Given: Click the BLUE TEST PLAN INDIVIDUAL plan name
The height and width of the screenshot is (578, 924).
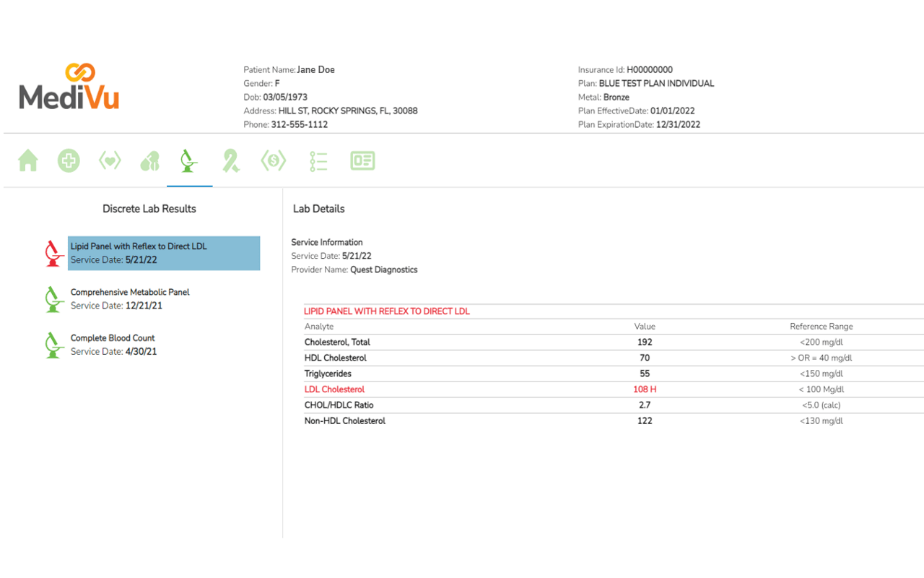Looking at the screenshot, I should click(x=656, y=84).
